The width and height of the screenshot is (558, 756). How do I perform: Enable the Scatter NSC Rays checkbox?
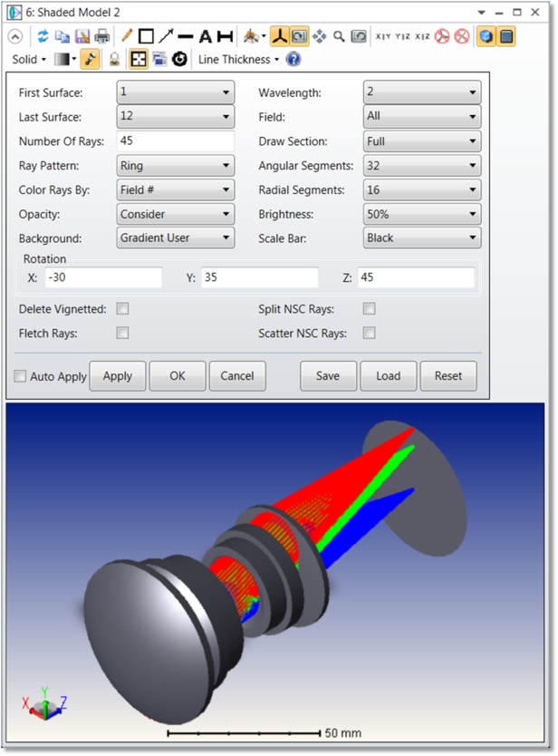370,333
